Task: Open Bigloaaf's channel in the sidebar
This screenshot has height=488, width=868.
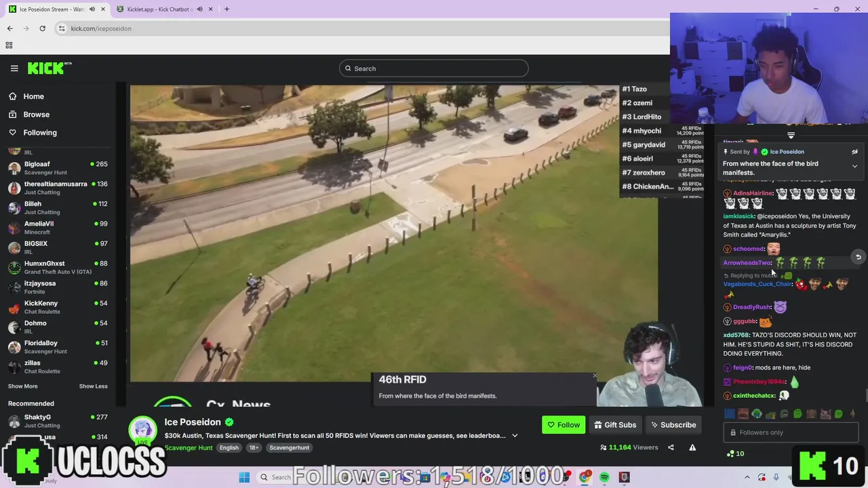Action: pyautogui.click(x=58, y=168)
